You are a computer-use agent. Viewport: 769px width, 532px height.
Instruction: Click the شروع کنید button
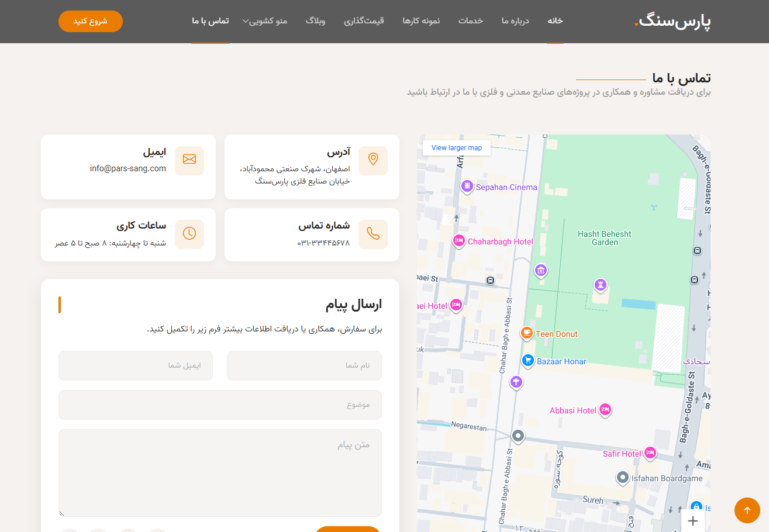click(x=90, y=20)
